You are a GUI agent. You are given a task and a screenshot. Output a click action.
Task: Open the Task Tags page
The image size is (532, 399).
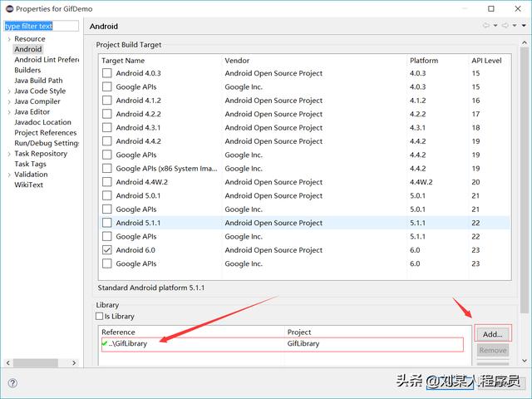tap(30, 164)
